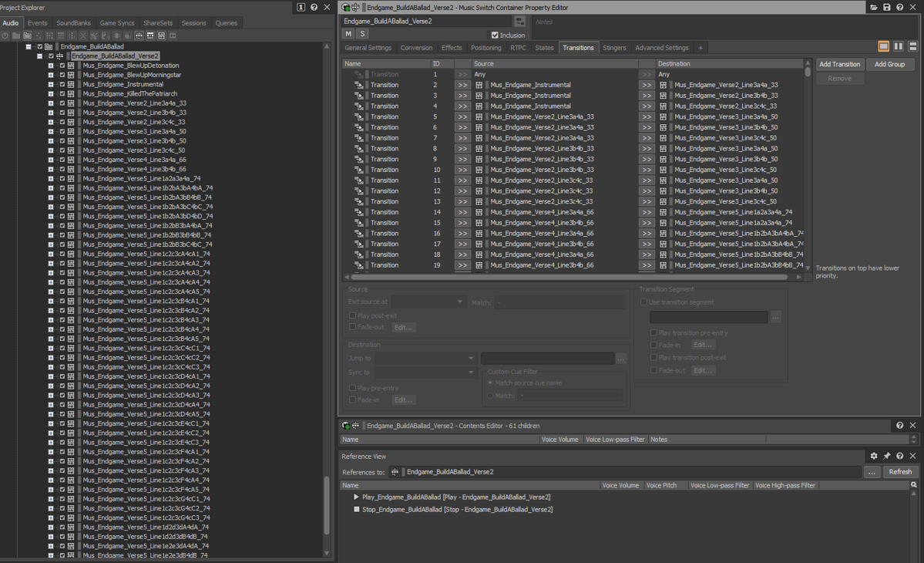Click the Solo (S) button
This screenshot has width=924, height=563.
point(362,34)
